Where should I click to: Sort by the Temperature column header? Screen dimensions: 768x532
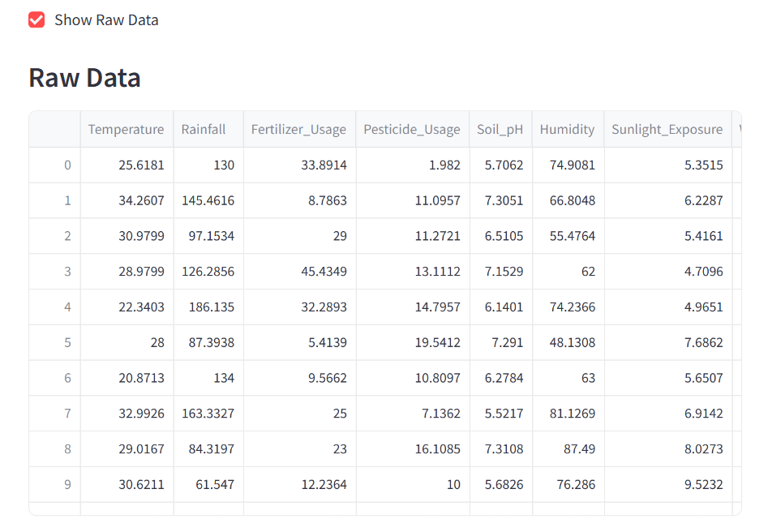coord(127,129)
